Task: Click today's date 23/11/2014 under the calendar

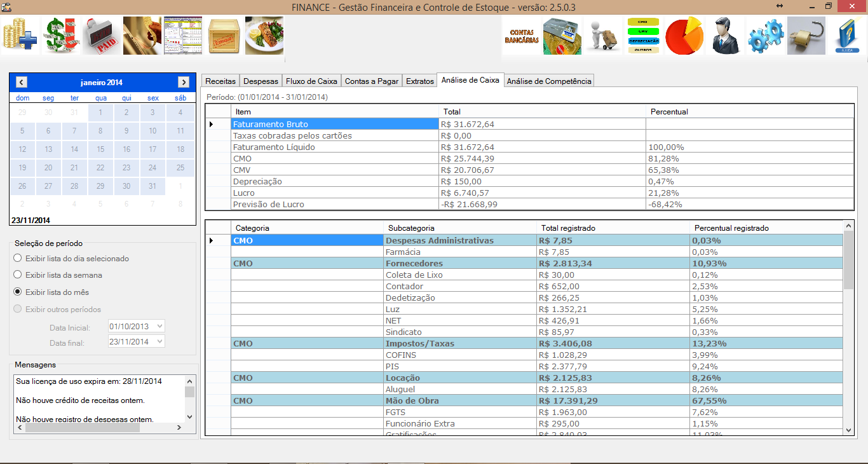Action: [x=31, y=221]
